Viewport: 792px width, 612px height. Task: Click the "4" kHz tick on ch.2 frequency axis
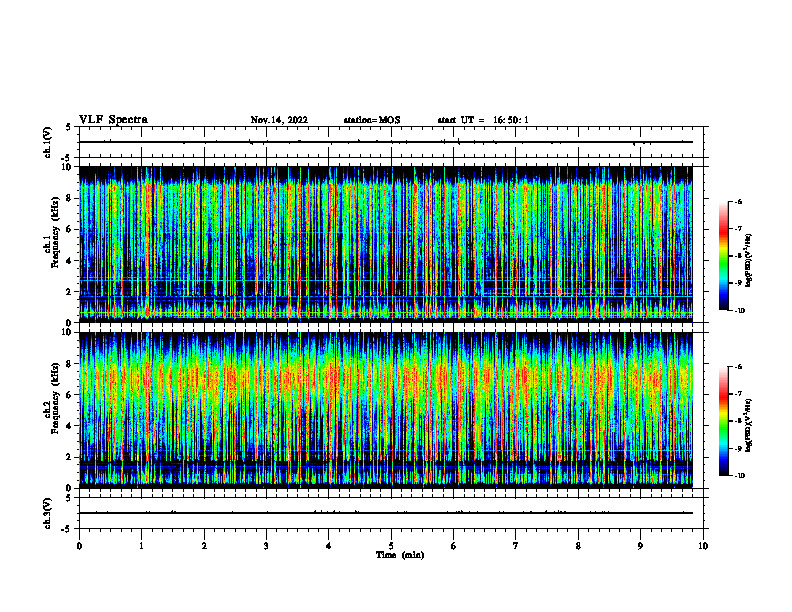pos(70,426)
